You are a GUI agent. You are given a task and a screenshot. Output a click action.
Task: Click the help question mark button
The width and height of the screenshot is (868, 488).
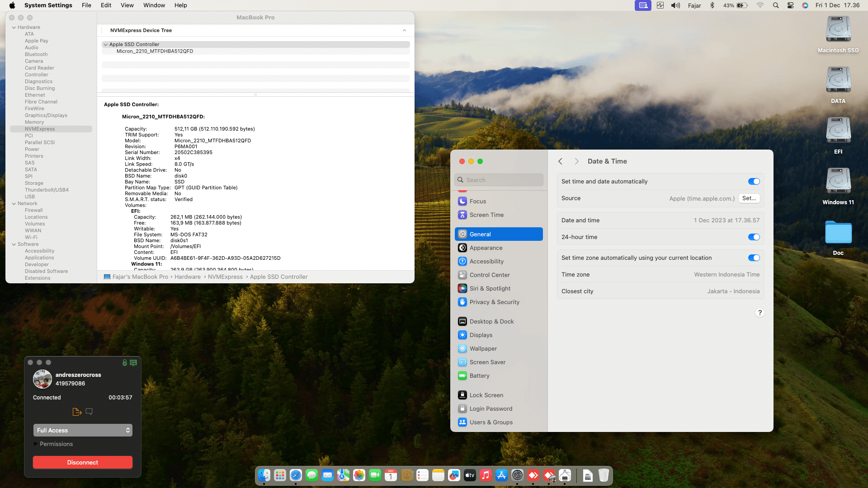(759, 313)
